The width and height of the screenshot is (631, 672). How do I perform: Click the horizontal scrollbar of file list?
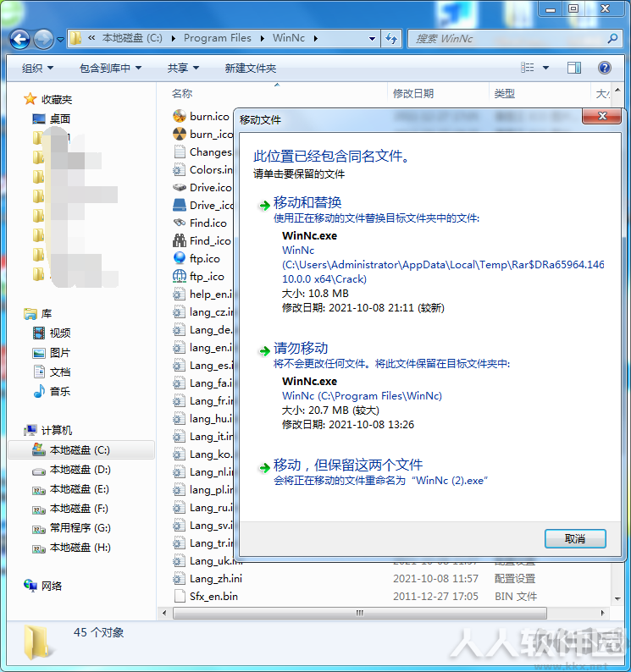[359, 613]
